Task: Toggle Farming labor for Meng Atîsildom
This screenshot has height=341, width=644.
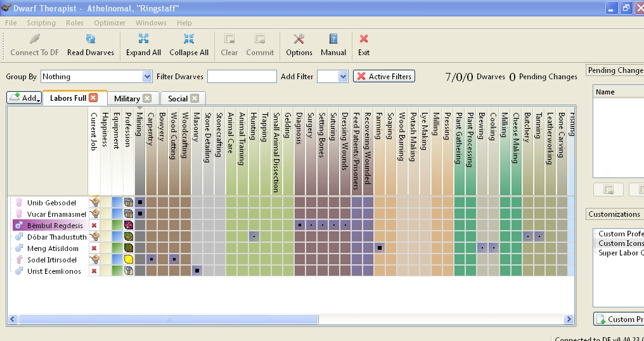Action: pos(380,248)
